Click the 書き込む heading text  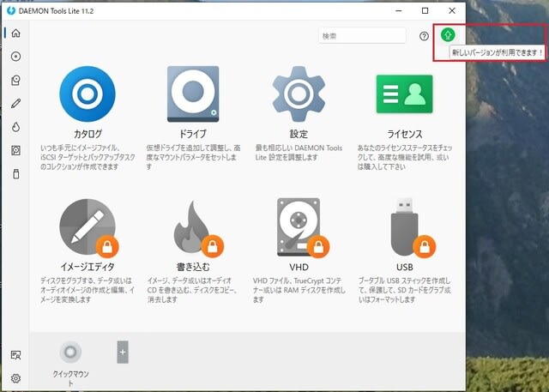click(193, 267)
